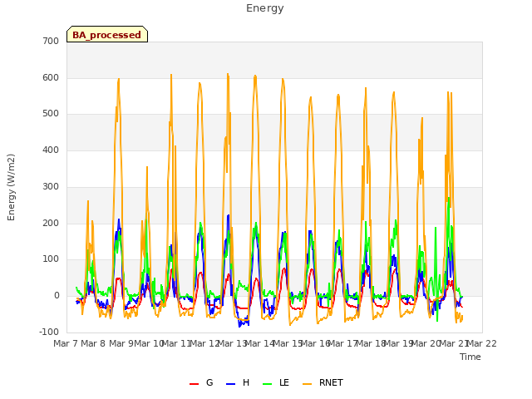Click the Mar 20 x-axis date label
The height and width of the screenshot is (399, 532).
click(x=426, y=343)
